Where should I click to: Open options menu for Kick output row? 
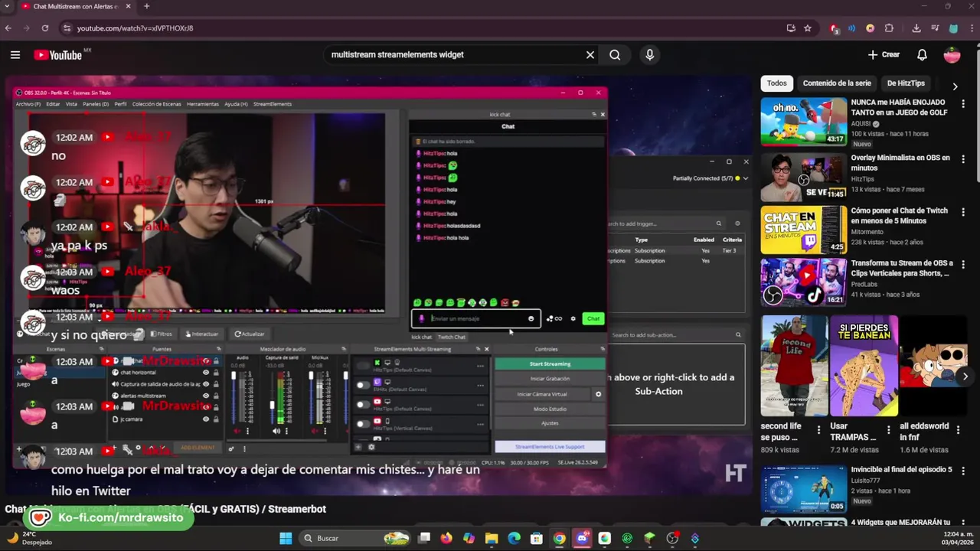480,366
